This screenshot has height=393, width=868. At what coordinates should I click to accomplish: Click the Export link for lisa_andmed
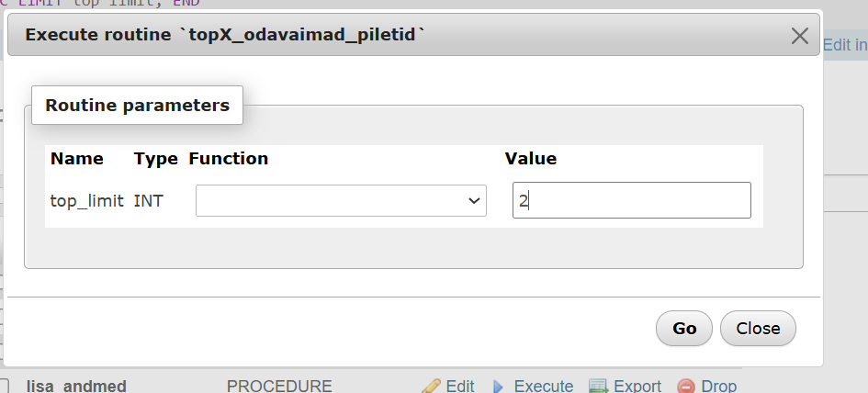[637, 386]
